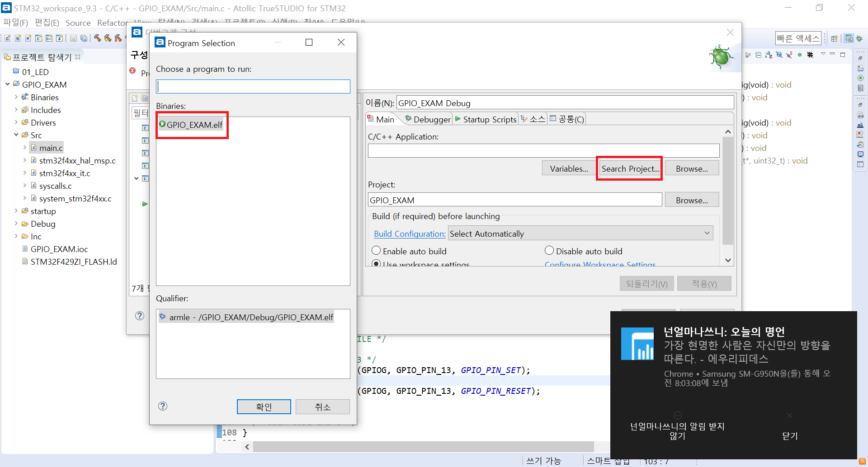The image size is (868, 467).
Task: Expand the Includes folder
Action: point(16,109)
